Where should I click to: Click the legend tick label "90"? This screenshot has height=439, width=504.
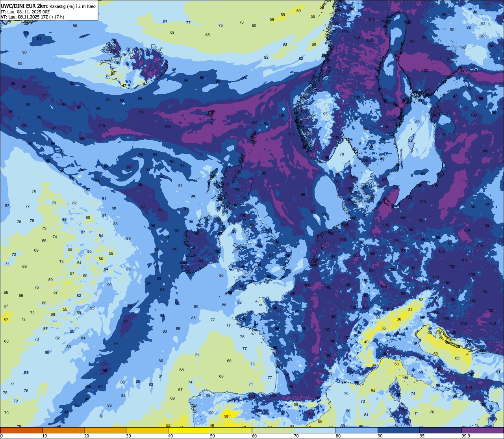click(x=380, y=436)
